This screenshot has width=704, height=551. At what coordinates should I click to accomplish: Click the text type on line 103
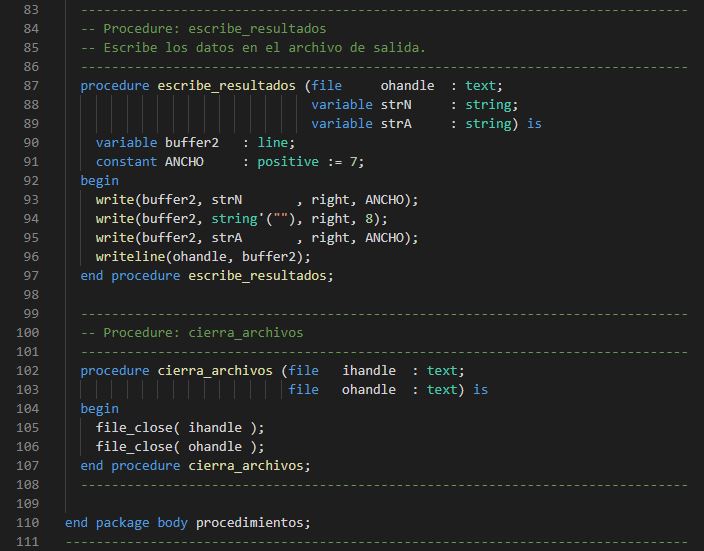click(441, 390)
